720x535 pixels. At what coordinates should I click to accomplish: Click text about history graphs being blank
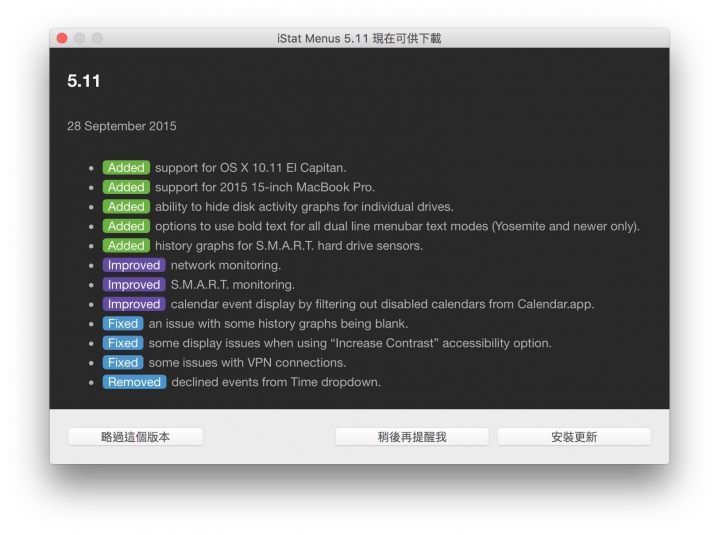(278, 324)
